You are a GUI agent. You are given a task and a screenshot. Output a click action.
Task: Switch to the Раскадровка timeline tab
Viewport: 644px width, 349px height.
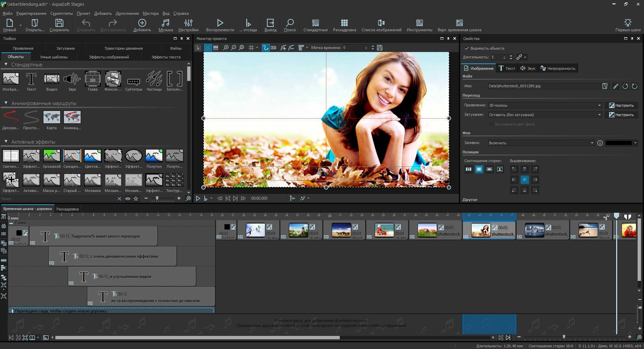pyautogui.click(x=67, y=209)
